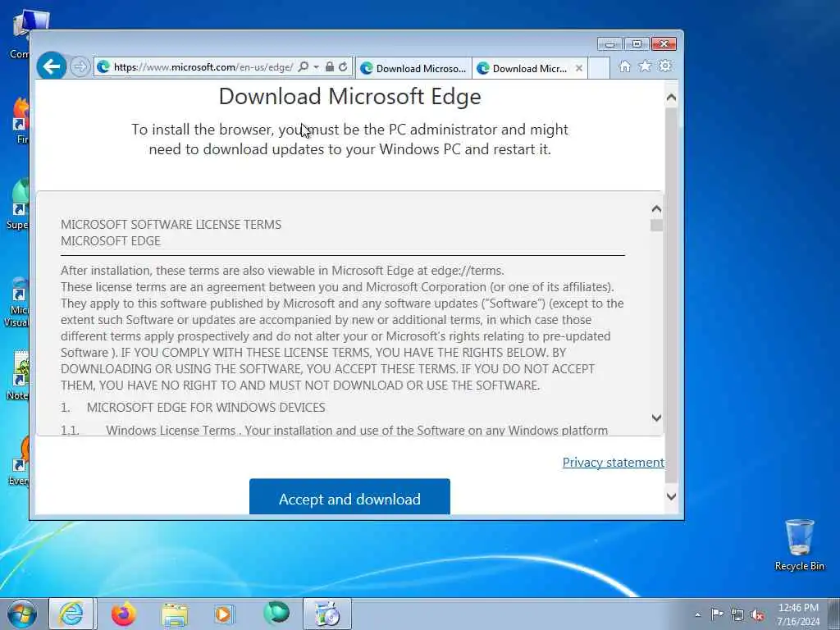This screenshot has width=840, height=630.
Task: Click the green round browser taskbar icon
Action: tap(276, 614)
